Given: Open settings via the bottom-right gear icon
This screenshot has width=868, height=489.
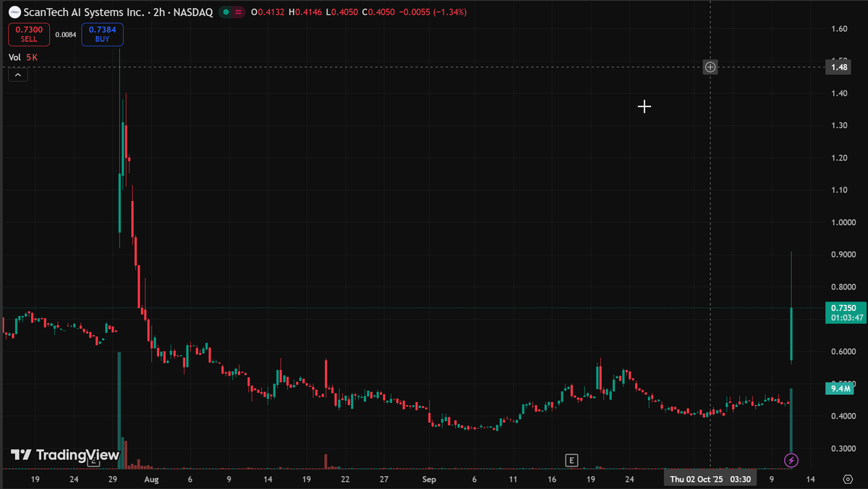Looking at the screenshot, I should 846,479.
